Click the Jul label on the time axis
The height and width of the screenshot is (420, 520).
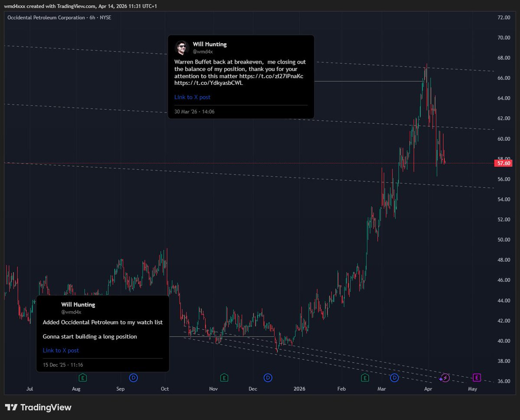pos(30,389)
